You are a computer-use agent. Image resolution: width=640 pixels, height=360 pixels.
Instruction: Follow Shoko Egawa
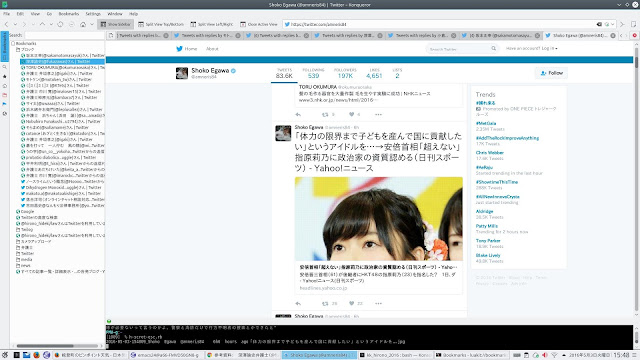(551, 73)
